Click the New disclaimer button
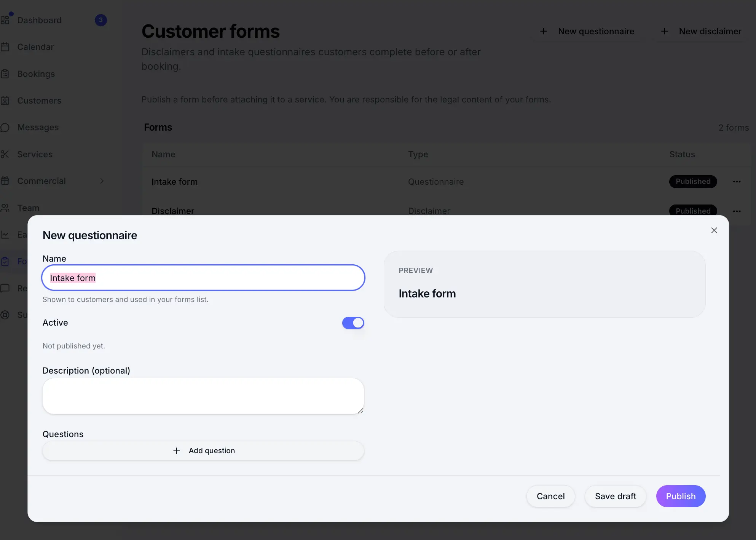 tap(701, 31)
